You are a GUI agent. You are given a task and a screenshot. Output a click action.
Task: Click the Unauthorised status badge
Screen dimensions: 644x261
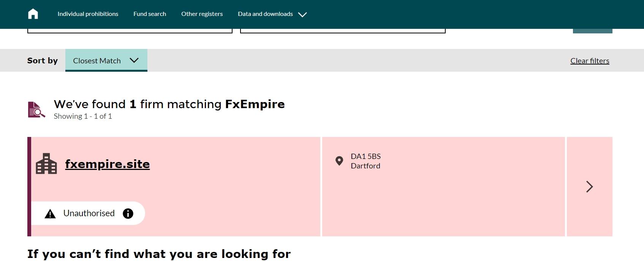(x=88, y=213)
